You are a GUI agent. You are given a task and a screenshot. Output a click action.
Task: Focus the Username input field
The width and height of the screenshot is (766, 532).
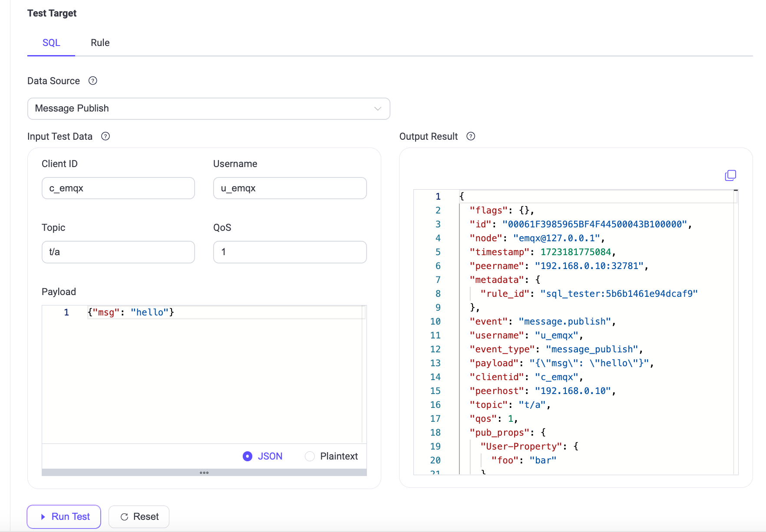tap(290, 188)
